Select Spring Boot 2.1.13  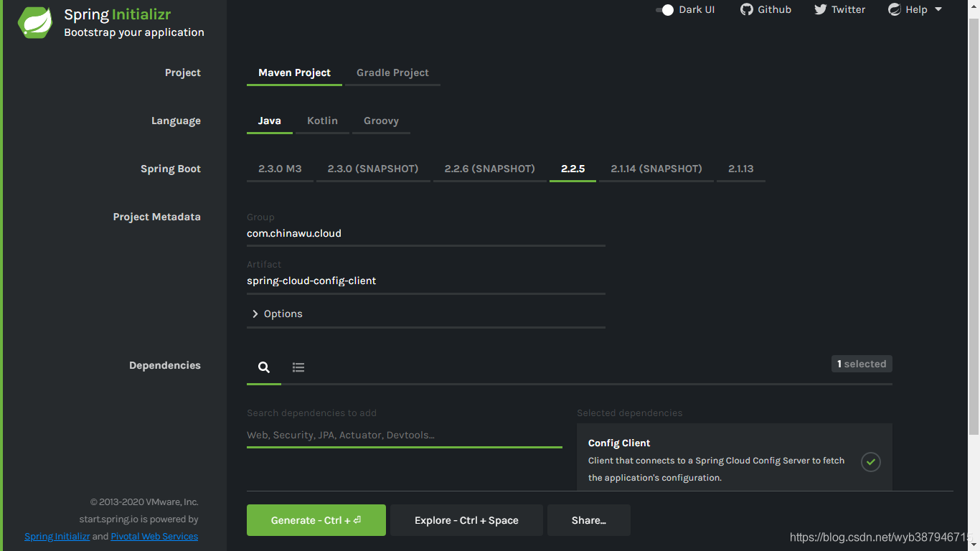click(x=741, y=169)
